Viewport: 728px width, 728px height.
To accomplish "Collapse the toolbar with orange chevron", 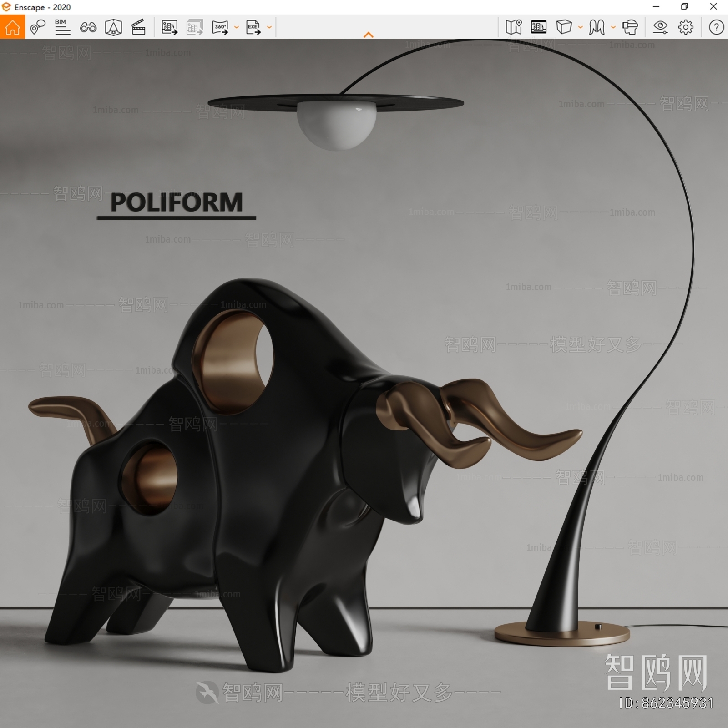I will pyautogui.click(x=369, y=35).
